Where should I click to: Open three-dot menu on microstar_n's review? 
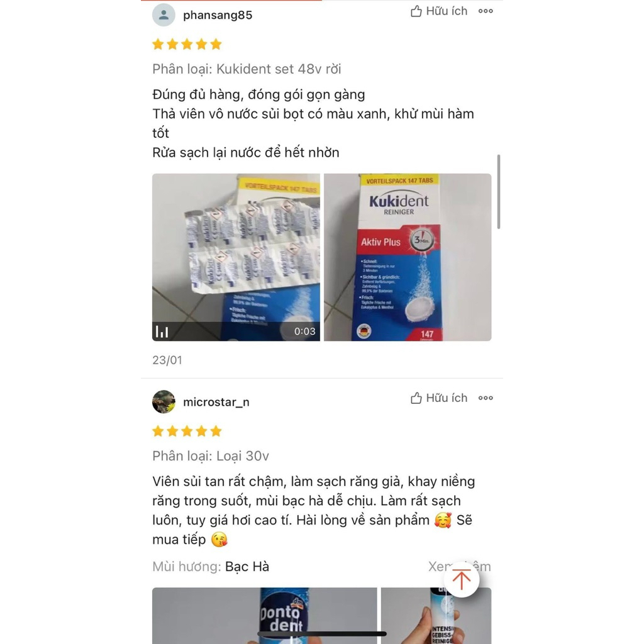point(486,398)
